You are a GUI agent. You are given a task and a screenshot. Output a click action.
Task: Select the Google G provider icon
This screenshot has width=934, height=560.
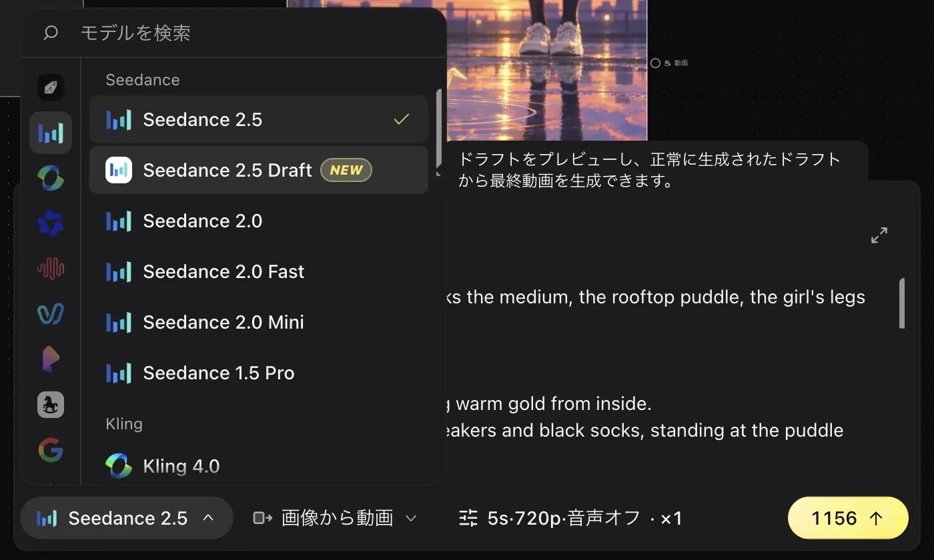(51, 450)
